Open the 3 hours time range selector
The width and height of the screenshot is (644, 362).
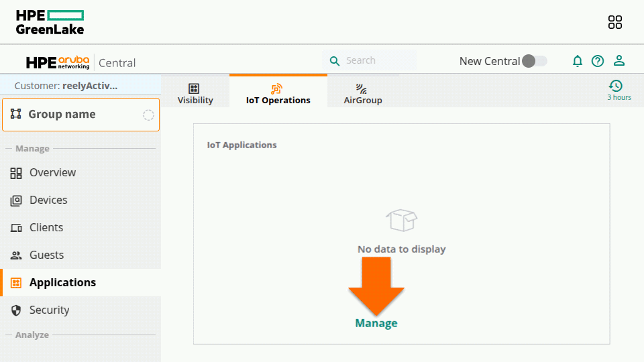619,90
